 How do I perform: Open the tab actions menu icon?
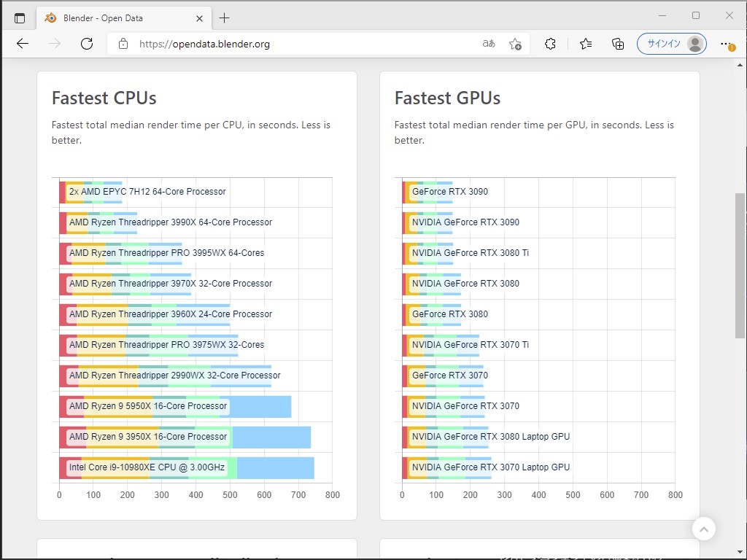[20, 17]
